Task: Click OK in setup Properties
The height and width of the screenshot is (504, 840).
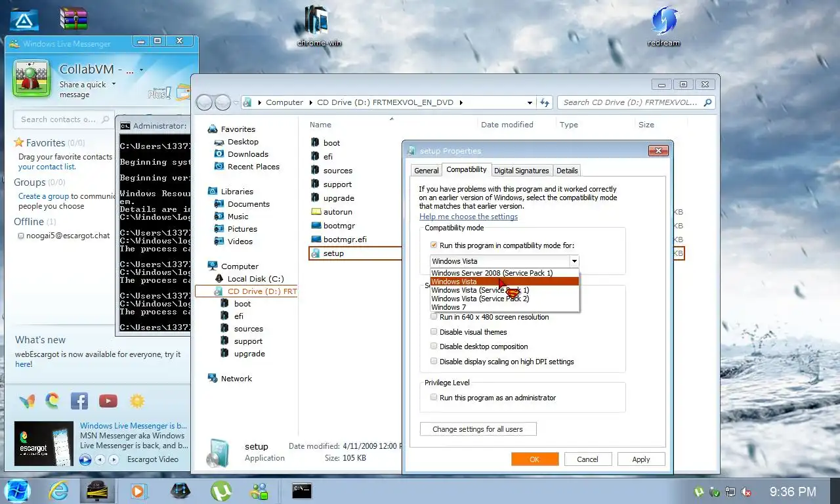Action: pos(535,459)
